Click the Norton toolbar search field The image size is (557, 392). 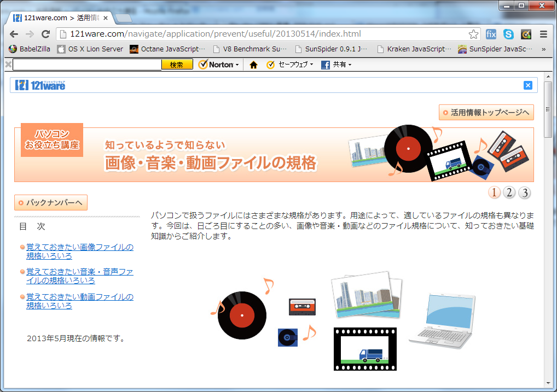pos(86,65)
